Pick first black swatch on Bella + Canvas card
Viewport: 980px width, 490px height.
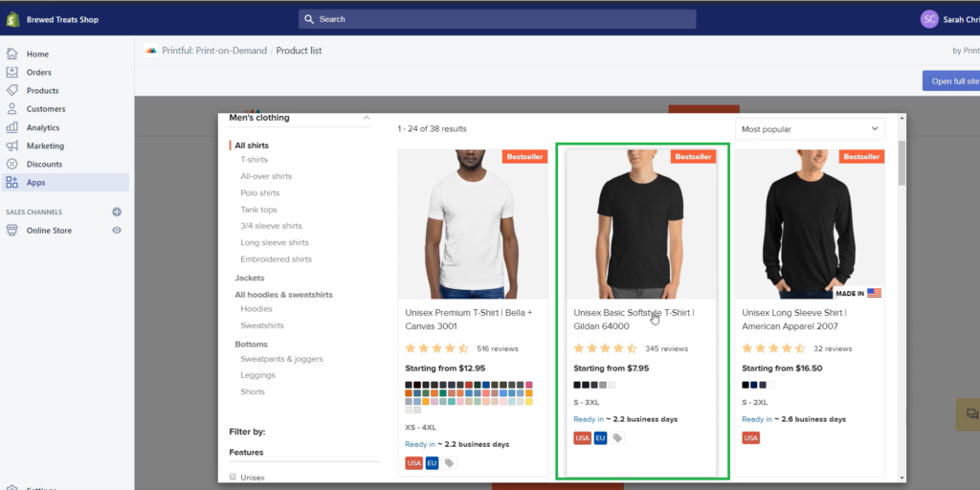[409, 385]
